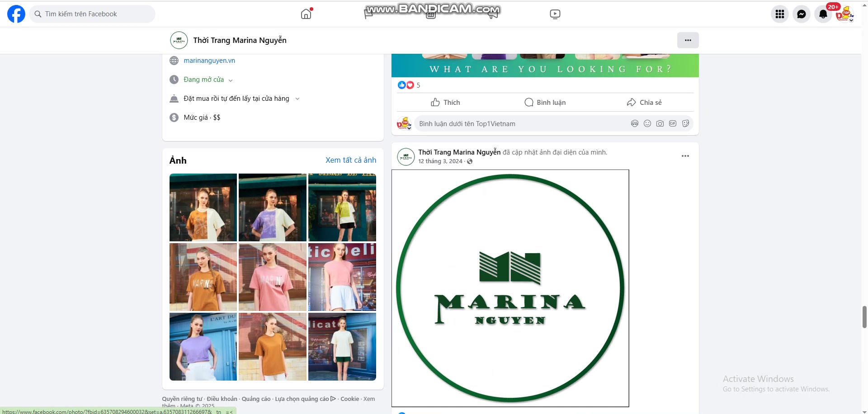The image size is (868, 414).
Task: Open the marinanguyen.vn website link
Action: [x=209, y=61]
